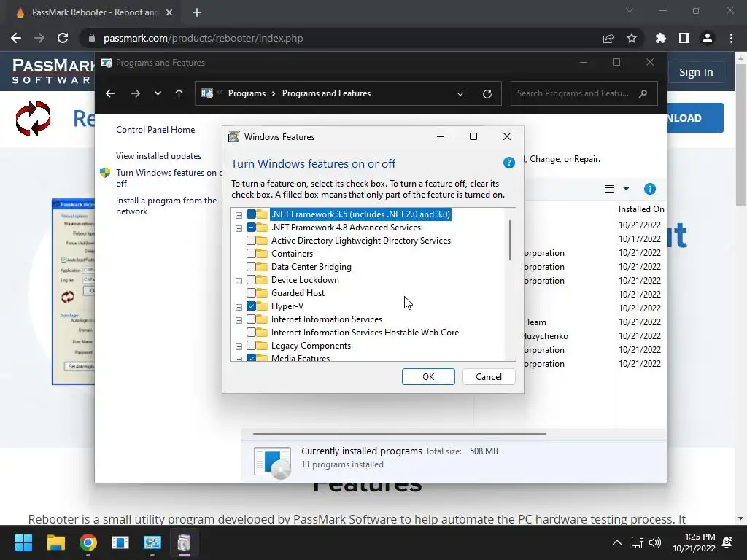Viewport: 747px width, 560px height.
Task: Open the Chrome profile icon
Action: tap(708, 38)
